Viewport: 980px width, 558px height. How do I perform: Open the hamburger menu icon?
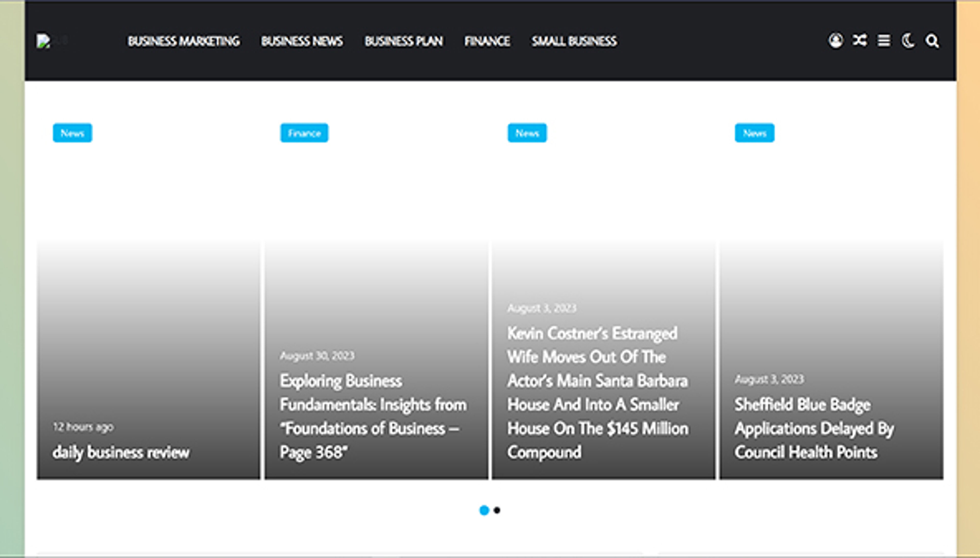tap(884, 41)
